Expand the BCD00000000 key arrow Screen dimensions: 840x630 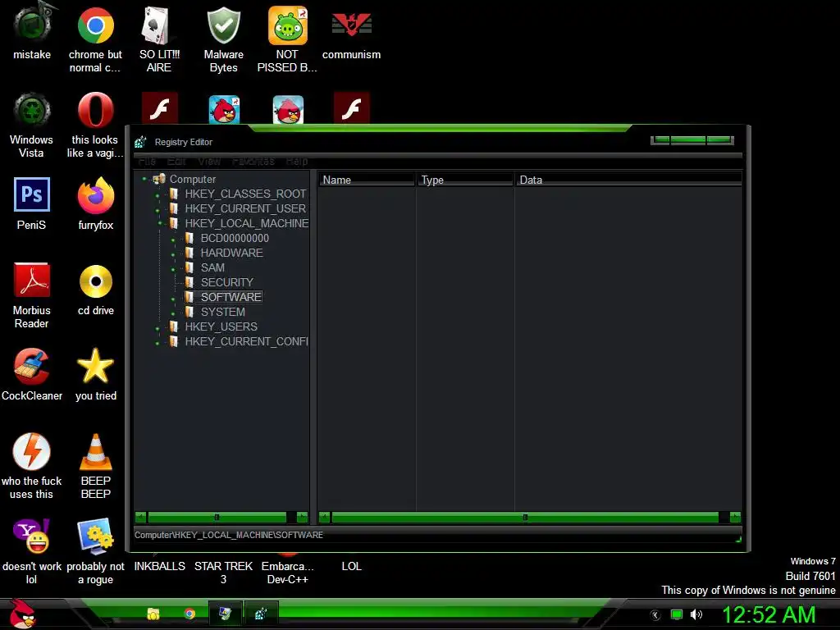pos(173,240)
